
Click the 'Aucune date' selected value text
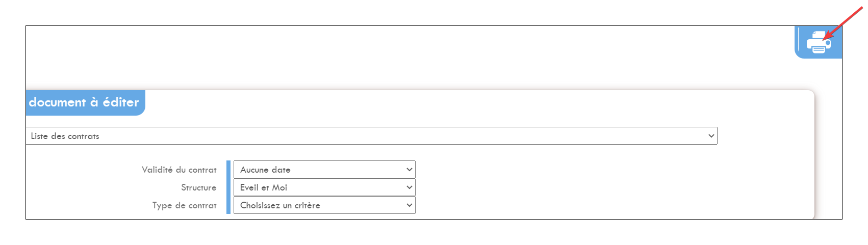(x=265, y=170)
